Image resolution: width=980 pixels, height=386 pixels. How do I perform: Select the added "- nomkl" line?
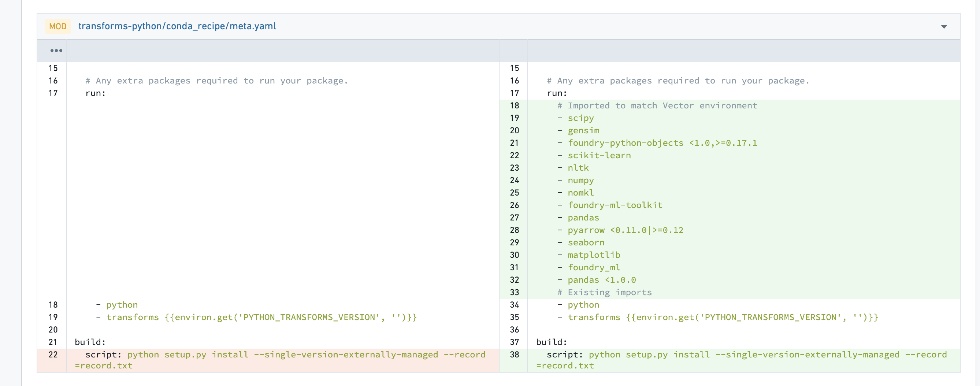(x=575, y=193)
